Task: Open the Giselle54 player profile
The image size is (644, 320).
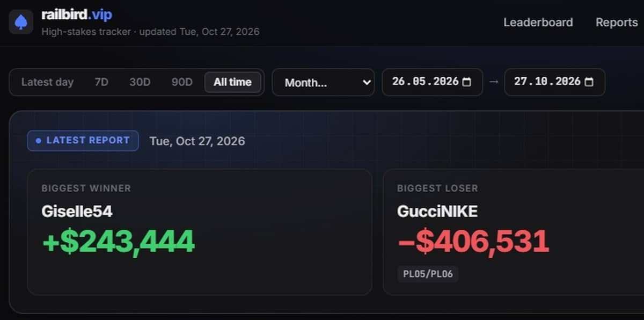Action: tap(77, 212)
